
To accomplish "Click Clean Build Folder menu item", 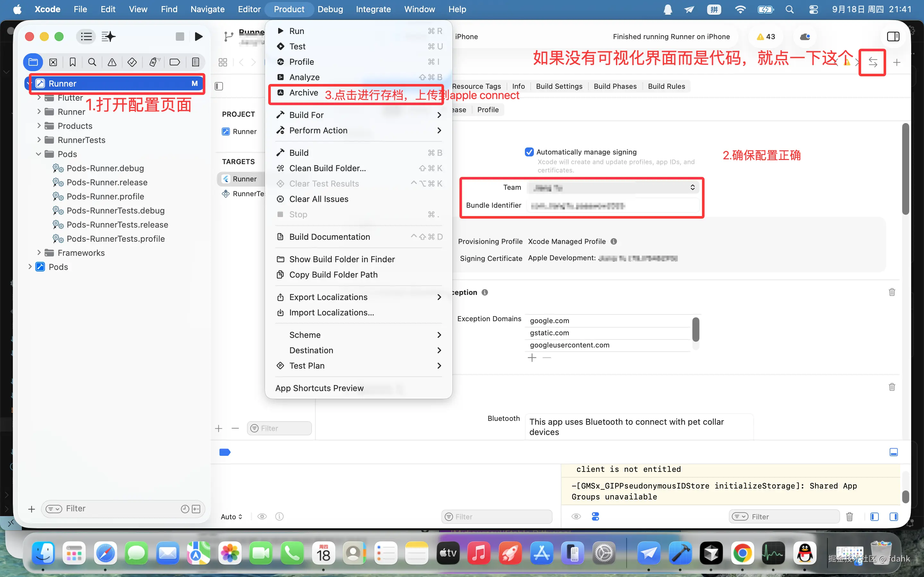I will pos(327,168).
